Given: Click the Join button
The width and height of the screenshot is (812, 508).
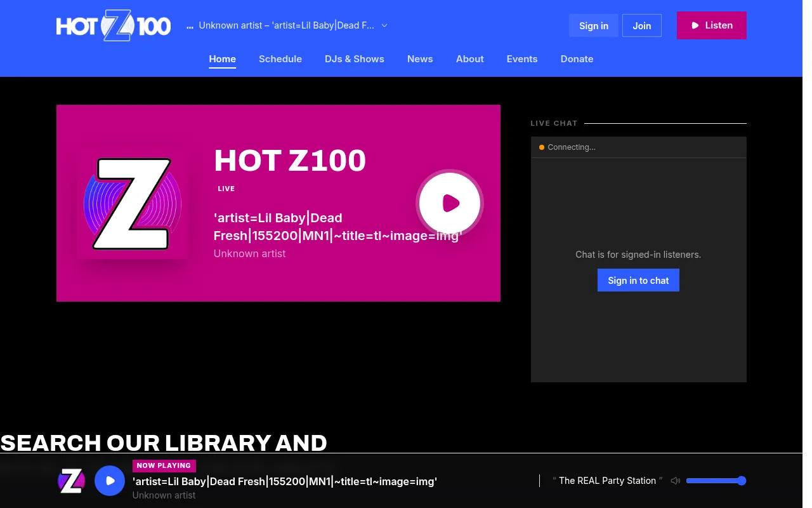Looking at the screenshot, I should (642, 25).
